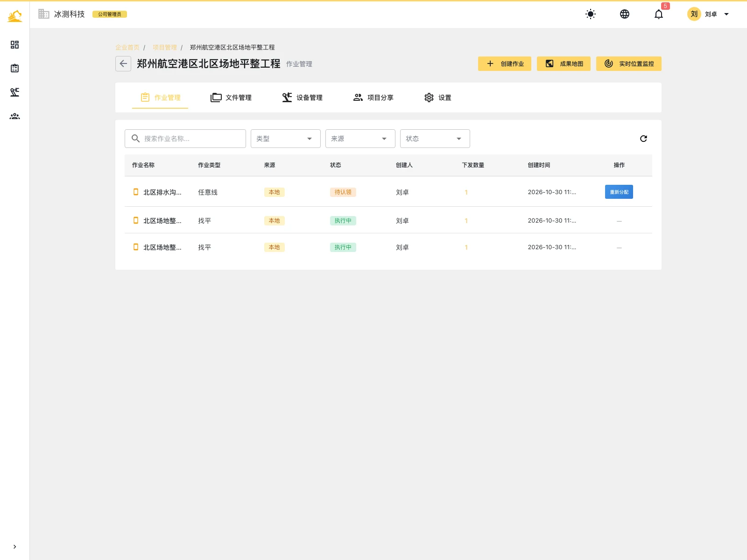Image resolution: width=747 pixels, height=560 pixels.
Task: Open the 北区排水沟... job row name
Action: coord(162,192)
